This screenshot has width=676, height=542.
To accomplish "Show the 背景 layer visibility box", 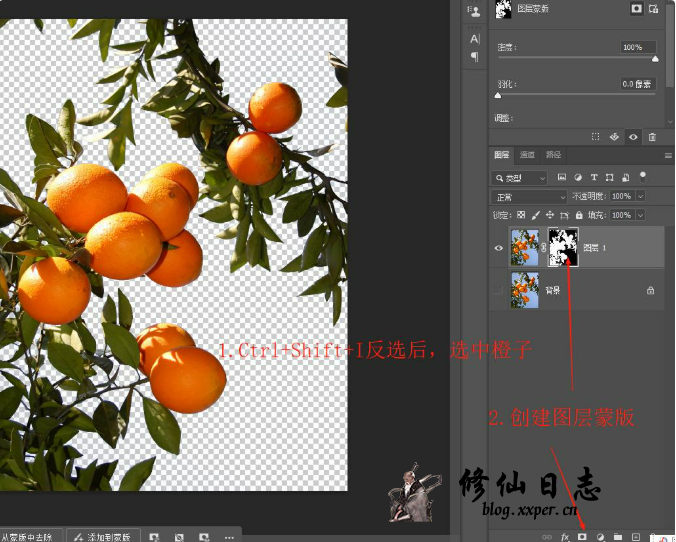I will [x=499, y=290].
